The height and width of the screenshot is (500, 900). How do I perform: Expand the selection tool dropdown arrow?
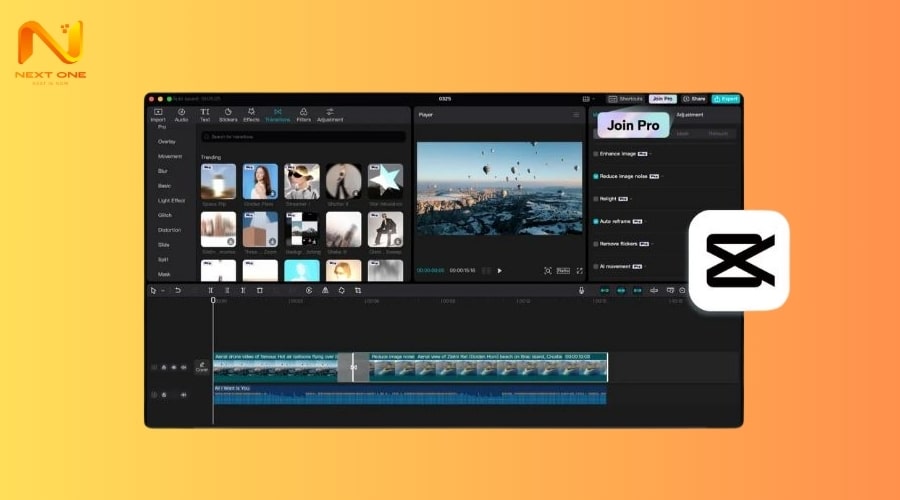point(163,290)
